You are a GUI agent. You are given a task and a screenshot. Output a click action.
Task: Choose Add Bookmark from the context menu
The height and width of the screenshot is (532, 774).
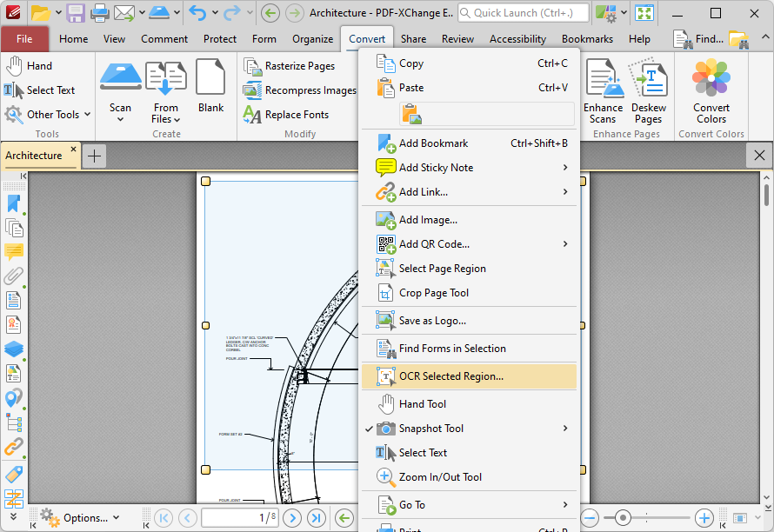pyautogui.click(x=469, y=143)
